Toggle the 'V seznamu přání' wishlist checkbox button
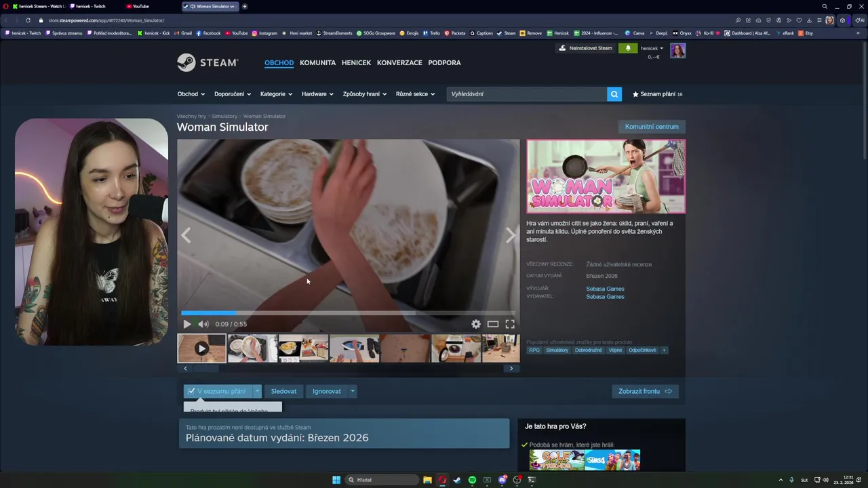This screenshot has height=488, width=868. pyautogui.click(x=218, y=391)
